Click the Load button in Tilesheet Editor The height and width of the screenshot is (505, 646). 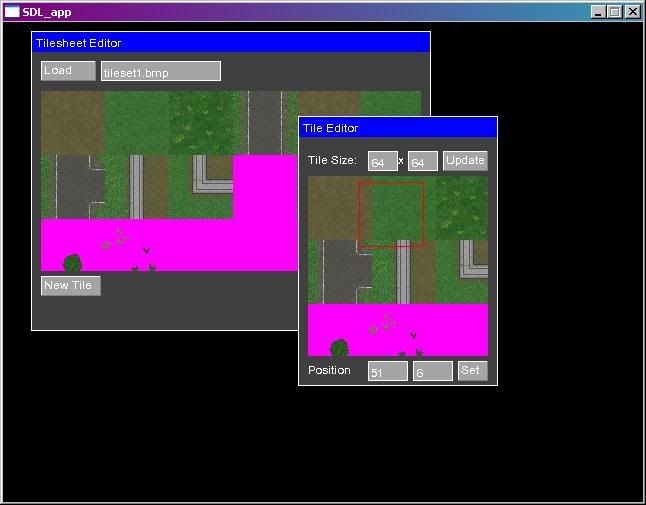pos(68,71)
